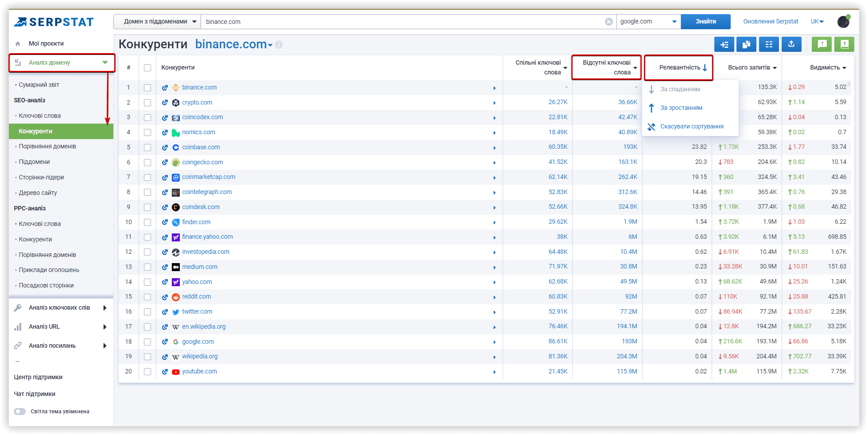The height and width of the screenshot is (435, 868).
Task: Tick the checkbox for crypto.com row
Action: pos(147,103)
